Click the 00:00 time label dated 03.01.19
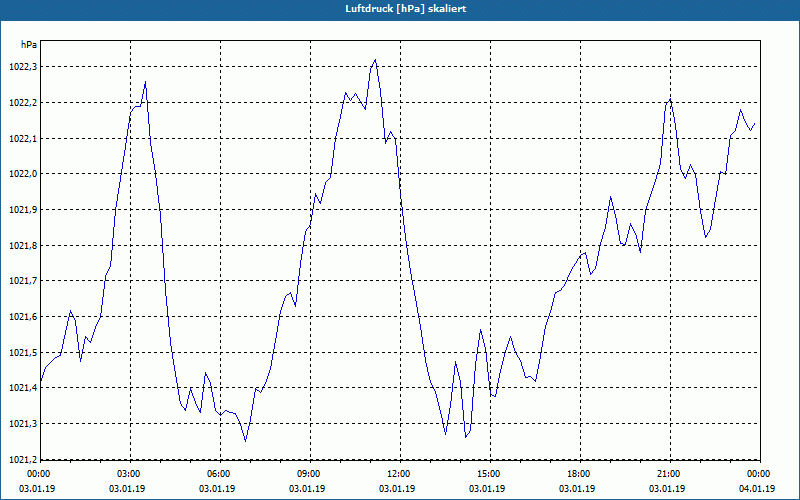 37,474
